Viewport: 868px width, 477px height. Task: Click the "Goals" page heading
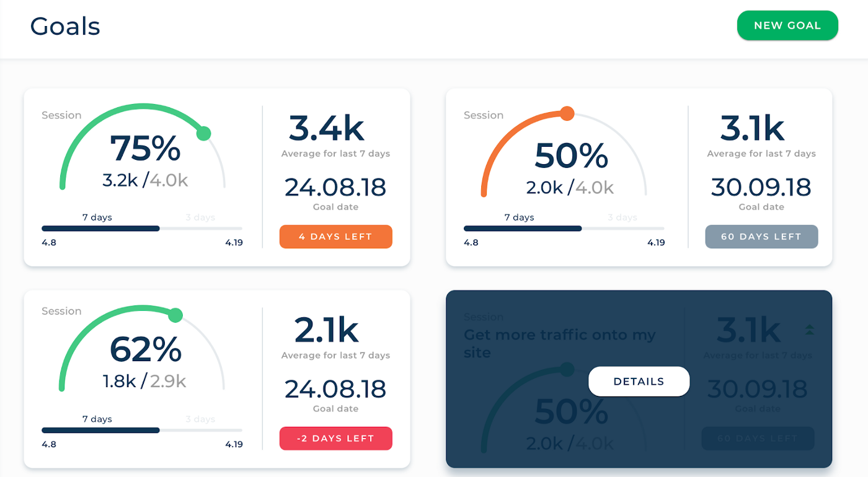[x=65, y=26]
